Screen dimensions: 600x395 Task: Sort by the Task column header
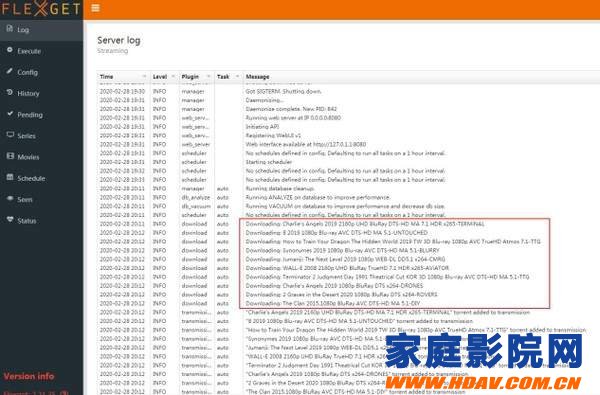[x=223, y=77]
